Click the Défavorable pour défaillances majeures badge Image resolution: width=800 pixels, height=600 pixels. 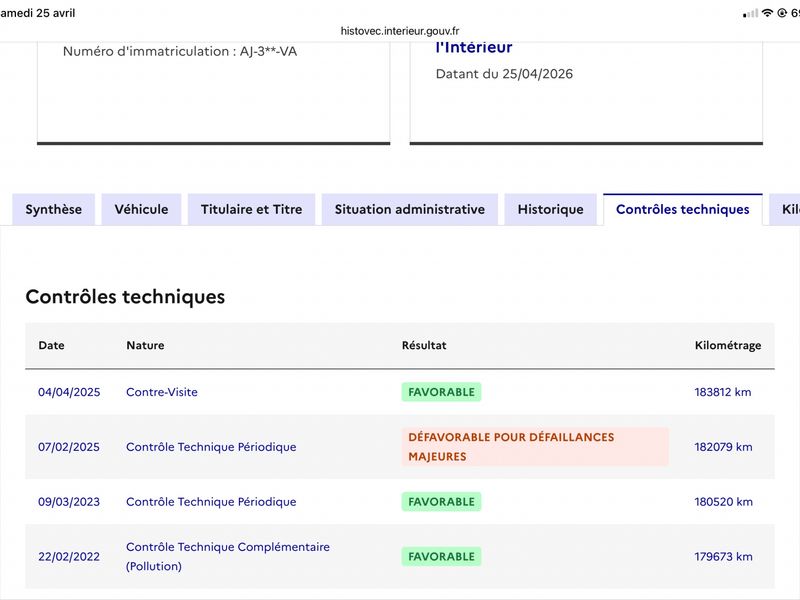(x=534, y=447)
